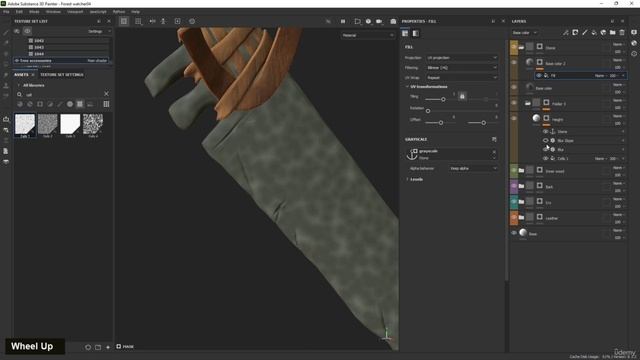
Task: Filter assets by round brush circle icon
Action: 70,104
